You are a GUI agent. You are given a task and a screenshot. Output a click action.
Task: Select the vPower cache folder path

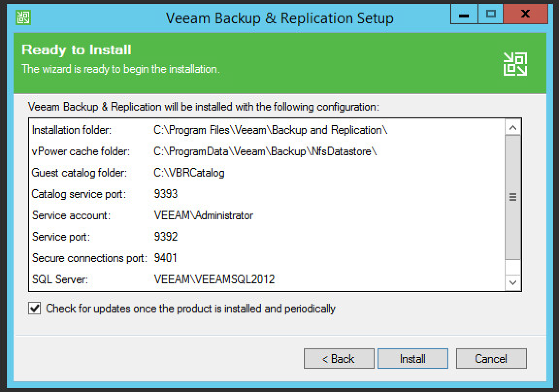click(x=265, y=151)
